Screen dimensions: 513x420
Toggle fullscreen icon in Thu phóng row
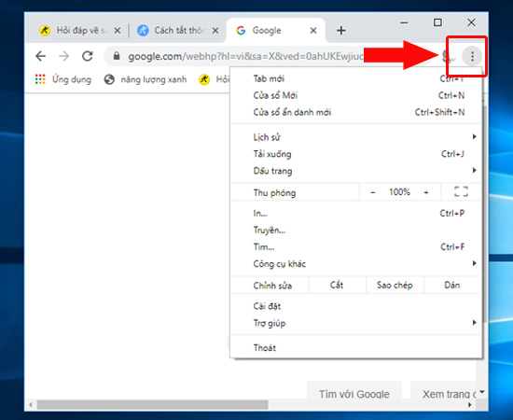[x=461, y=192]
